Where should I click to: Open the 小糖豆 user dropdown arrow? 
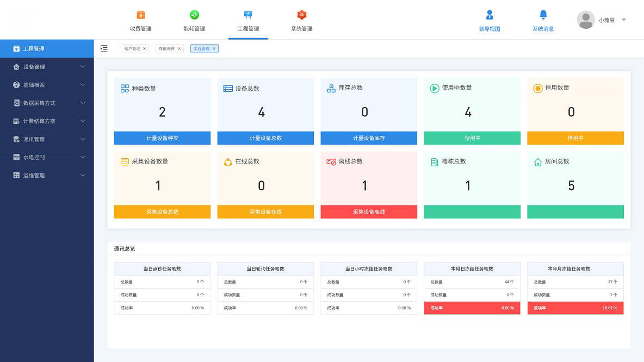tap(624, 20)
